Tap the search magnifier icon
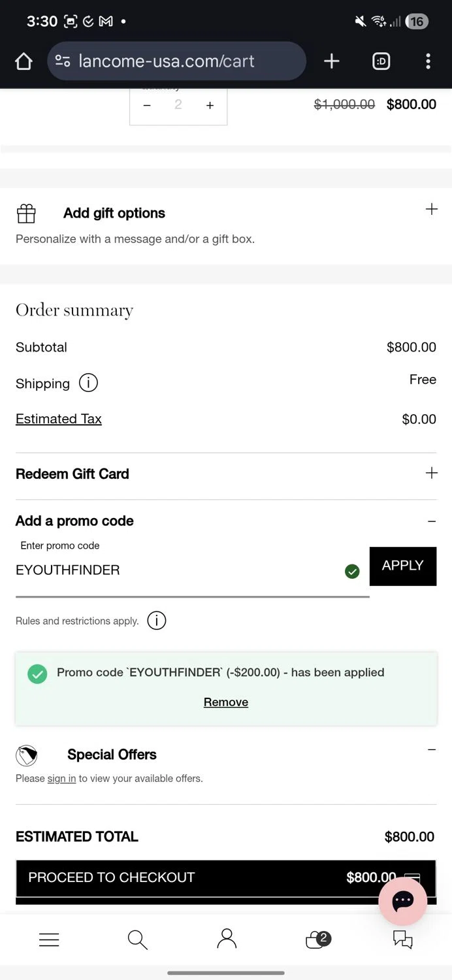The width and height of the screenshot is (452, 980). 137,939
